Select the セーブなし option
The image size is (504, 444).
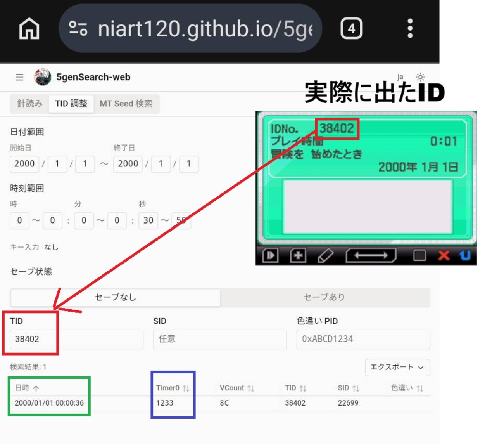[116, 297]
